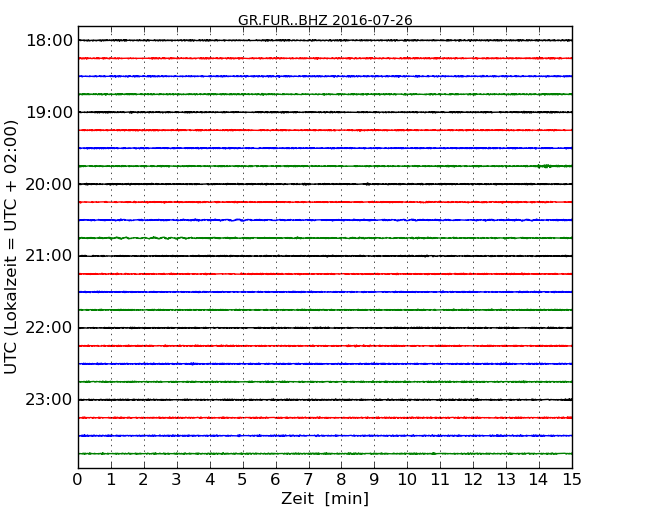Click the plot title GR.FUR..BHZ 2016-07-26
The image size is (650, 520).
click(x=325, y=20)
